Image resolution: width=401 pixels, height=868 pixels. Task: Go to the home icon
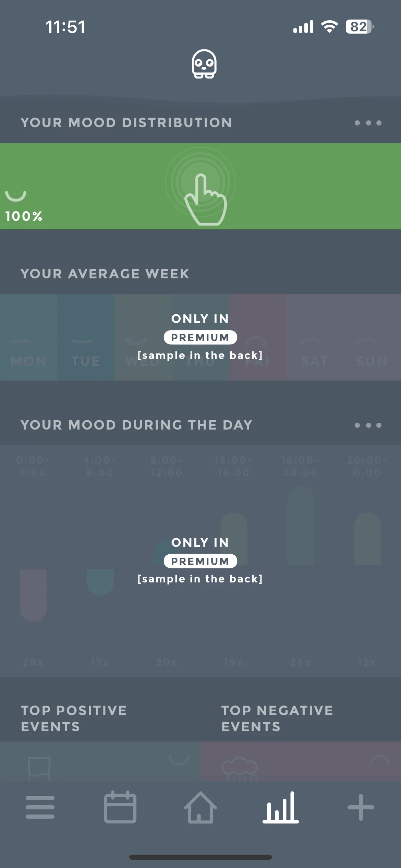point(200,807)
